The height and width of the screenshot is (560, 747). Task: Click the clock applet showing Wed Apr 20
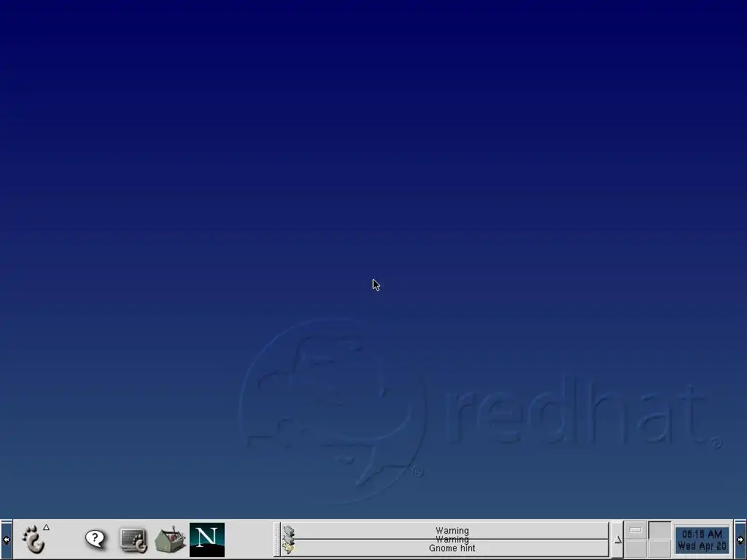[702, 540]
